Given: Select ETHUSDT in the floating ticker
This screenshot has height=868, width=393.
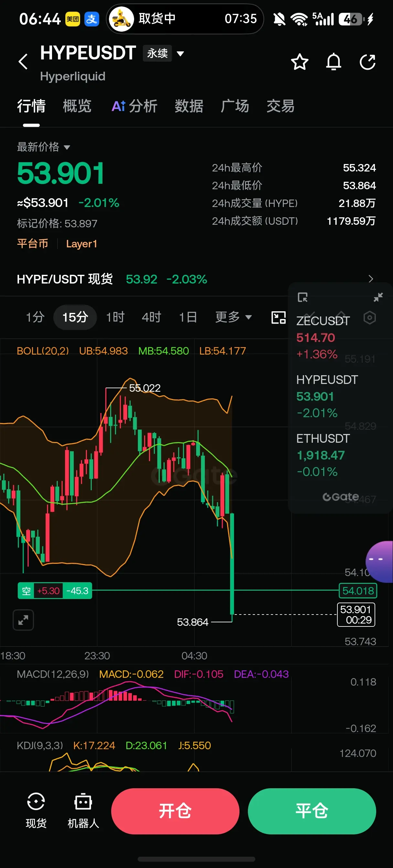Looking at the screenshot, I should tap(323, 455).
